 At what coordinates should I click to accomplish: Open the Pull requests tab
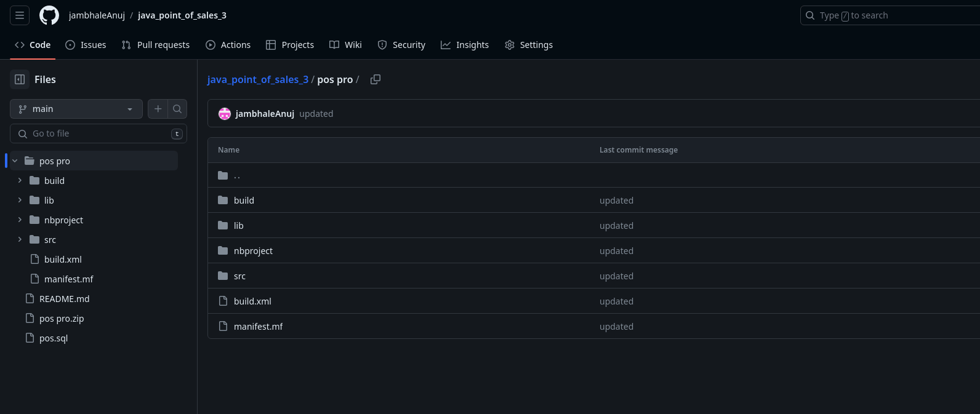[x=156, y=45]
